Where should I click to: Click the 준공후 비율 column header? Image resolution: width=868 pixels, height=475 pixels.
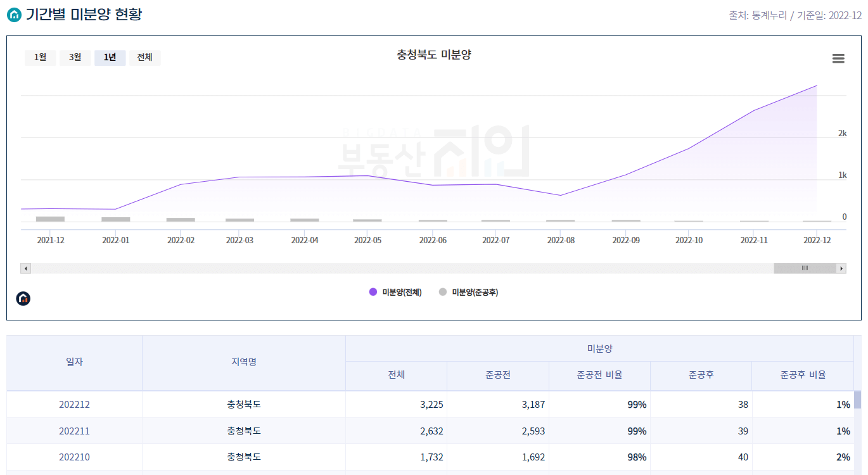pos(803,375)
